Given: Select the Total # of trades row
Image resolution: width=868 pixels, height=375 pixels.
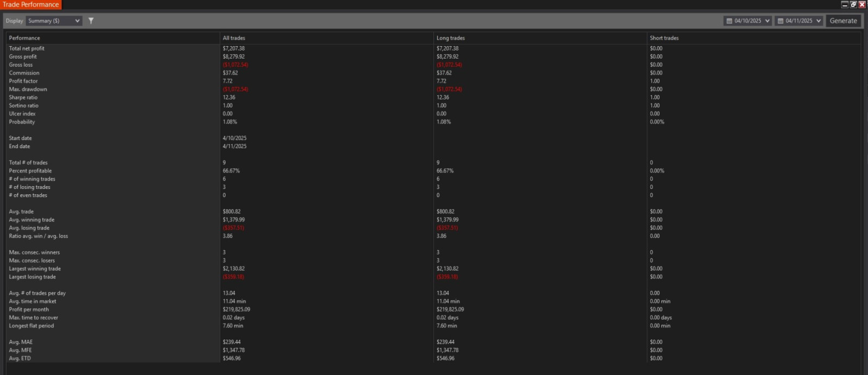Looking at the screenshot, I should point(28,162).
